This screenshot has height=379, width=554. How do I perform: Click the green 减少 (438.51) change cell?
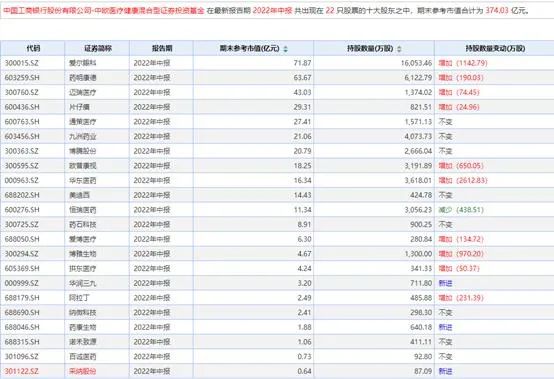[x=461, y=210]
